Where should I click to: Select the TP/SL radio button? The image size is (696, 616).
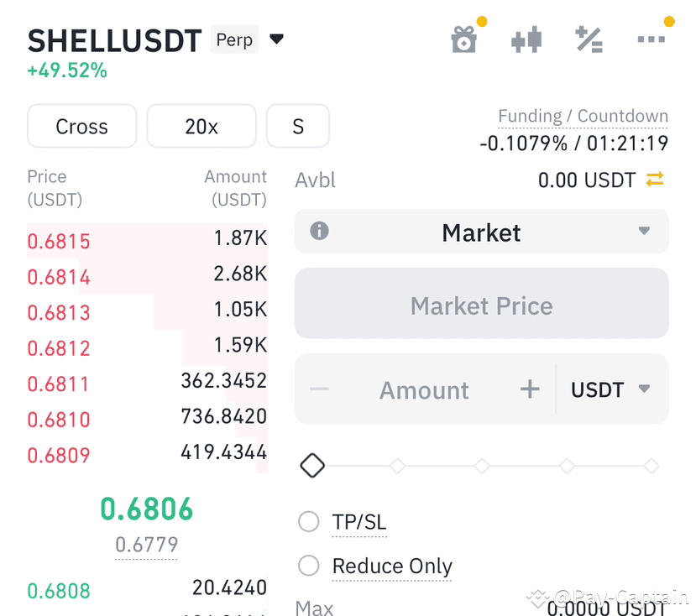[308, 521]
